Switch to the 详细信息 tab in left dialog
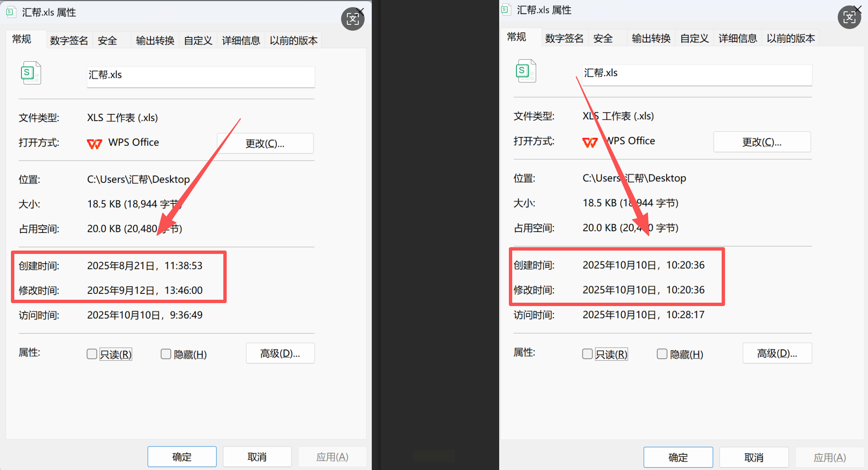Viewport: 868px width, 470px height. click(x=241, y=40)
